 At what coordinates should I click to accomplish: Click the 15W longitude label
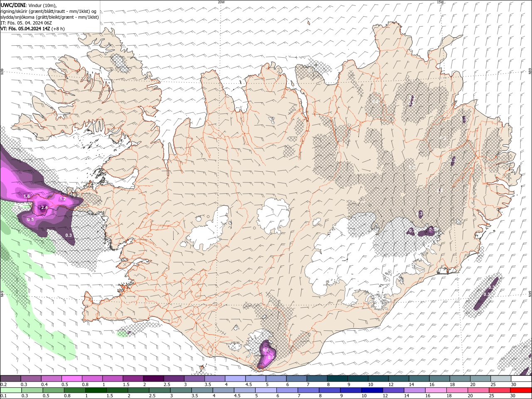point(441,2)
